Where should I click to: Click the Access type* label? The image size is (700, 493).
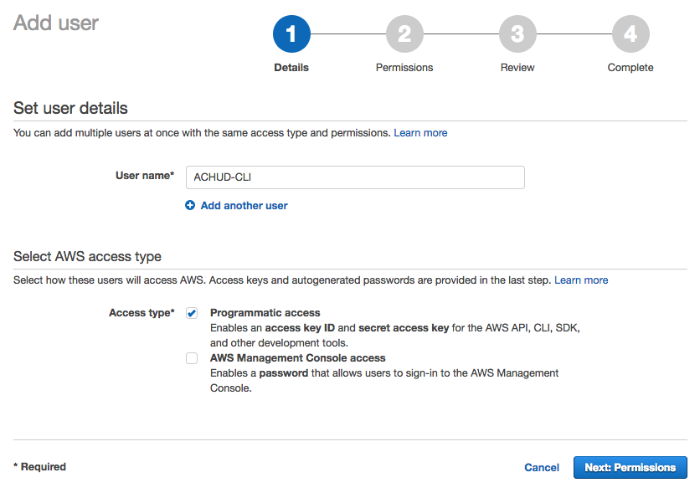(142, 313)
